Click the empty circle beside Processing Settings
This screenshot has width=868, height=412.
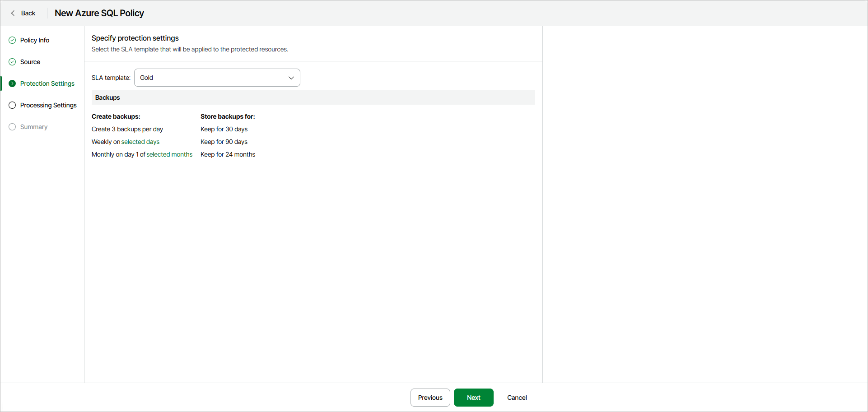coord(12,105)
